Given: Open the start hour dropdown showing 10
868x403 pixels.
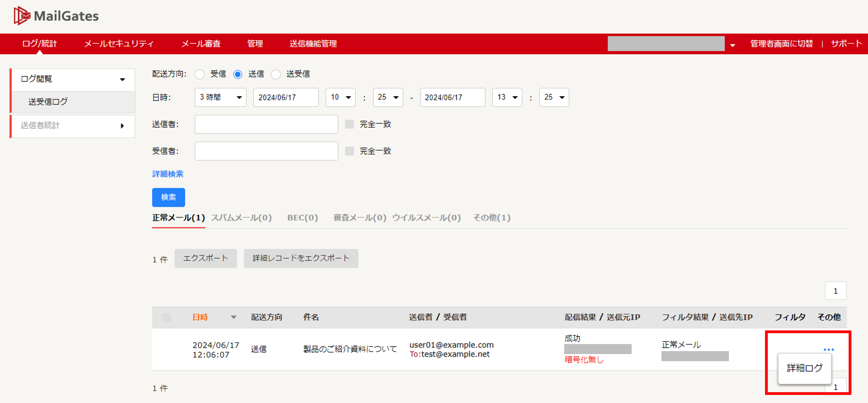Looking at the screenshot, I should pyautogui.click(x=340, y=97).
